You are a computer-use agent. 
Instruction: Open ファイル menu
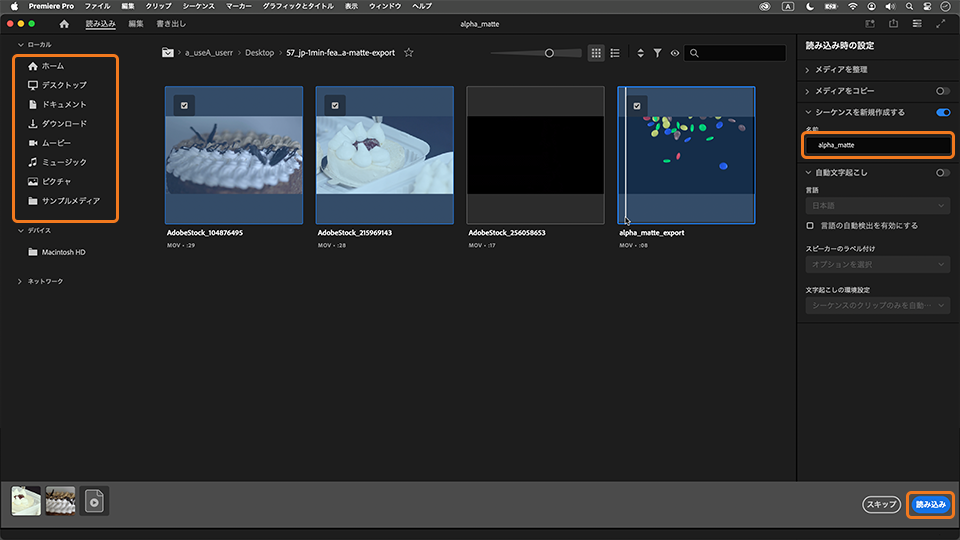(97, 6)
